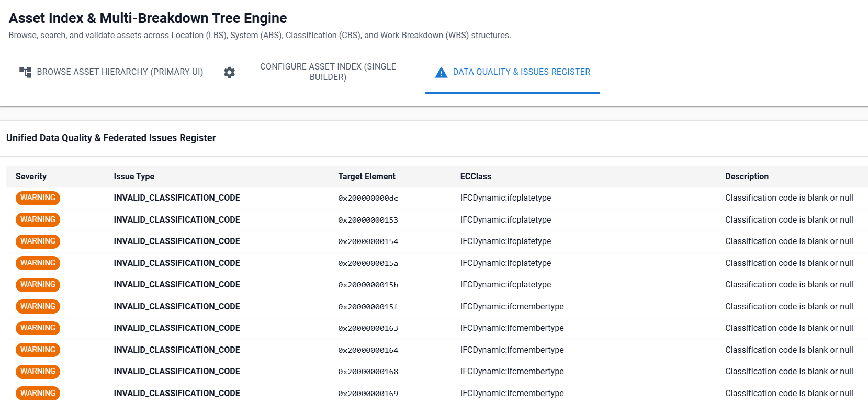
Task: Select target element 0x2000000015f
Action: 368,307
